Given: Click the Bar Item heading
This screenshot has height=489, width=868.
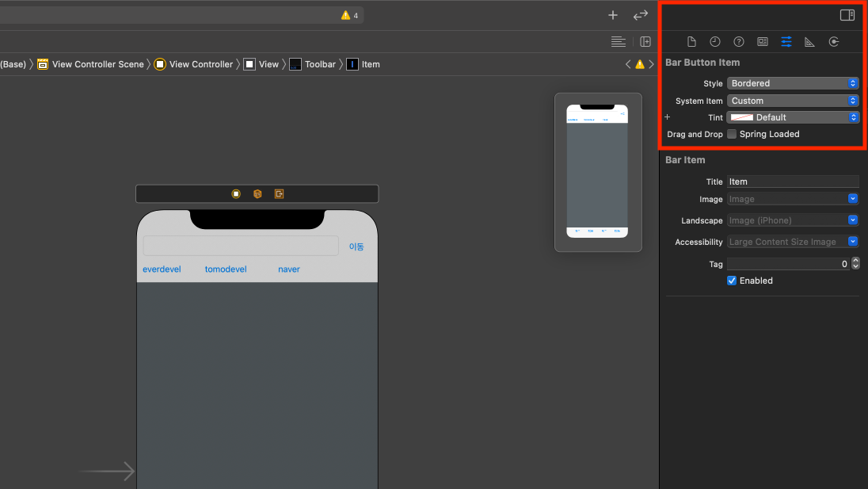Looking at the screenshot, I should (x=685, y=160).
